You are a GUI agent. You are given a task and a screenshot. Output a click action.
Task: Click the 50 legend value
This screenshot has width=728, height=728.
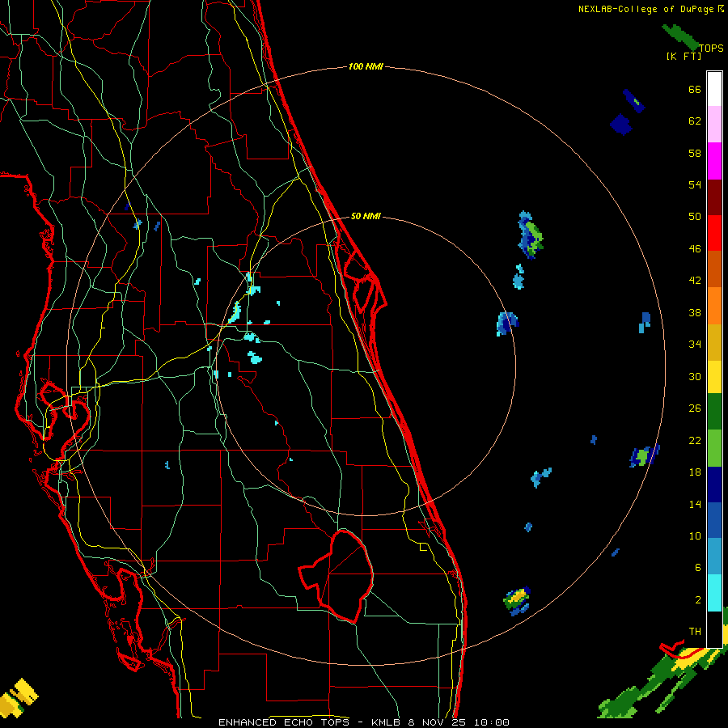click(695, 216)
